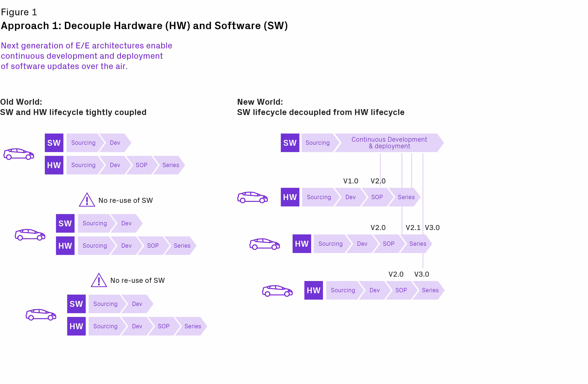Click the car icon next to the V2.1 HW row
The height and width of the screenshot is (384, 588).
265,244
